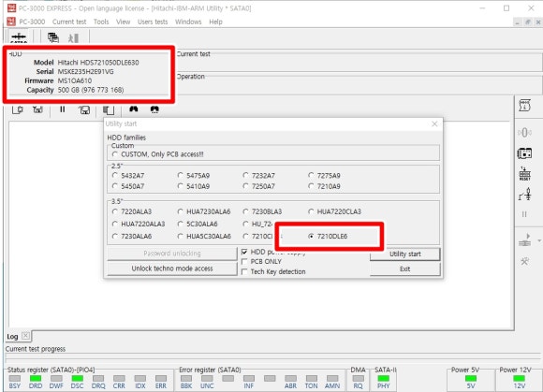Toggle the HDD power supply checkbox
Screen dimensions: 543x392
point(244,252)
